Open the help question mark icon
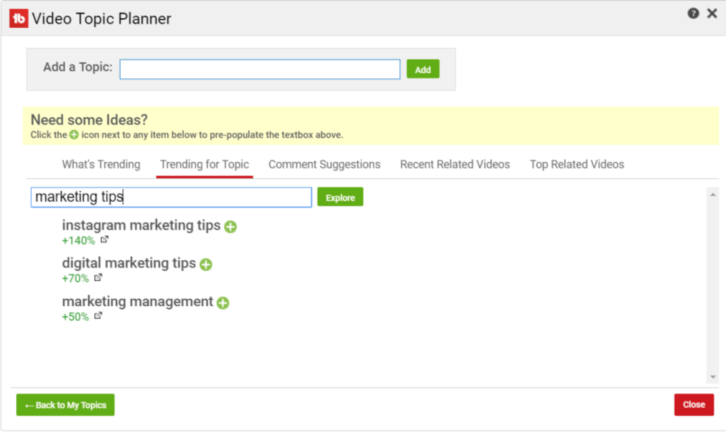This screenshot has width=726, height=434. pos(693,14)
